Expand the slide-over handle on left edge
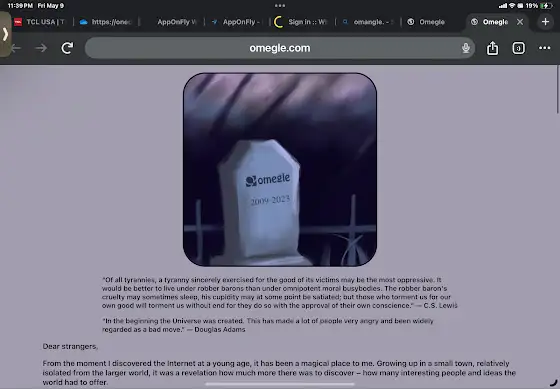Image resolution: width=560 pixels, height=389 pixels. [x=5, y=34]
